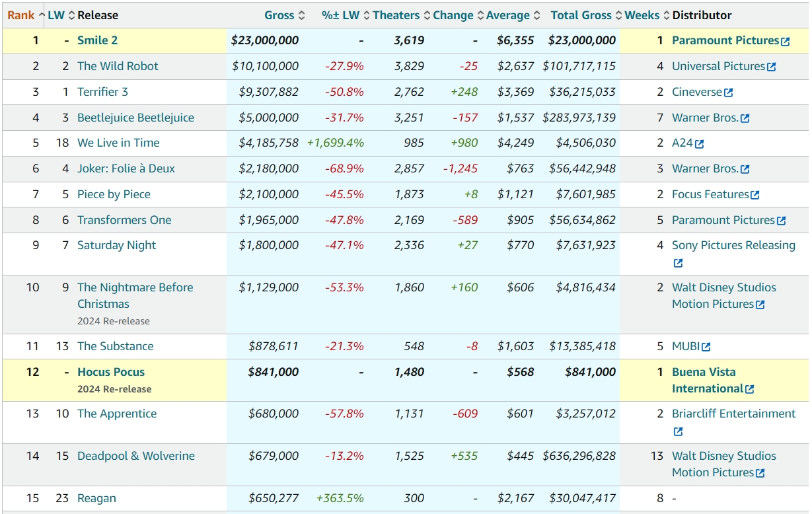Select the $636,296,828 total gross value
The width and height of the screenshot is (812, 514).
579,456
